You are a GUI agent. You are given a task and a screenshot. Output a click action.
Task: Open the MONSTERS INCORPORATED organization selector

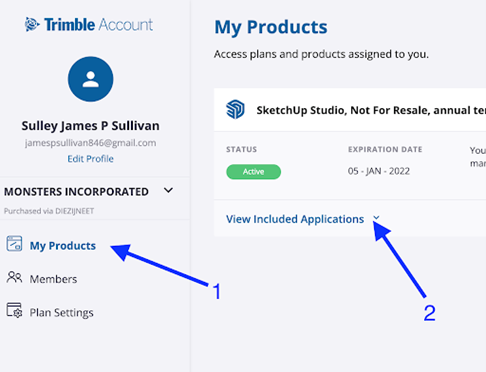[x=76, y=192]
